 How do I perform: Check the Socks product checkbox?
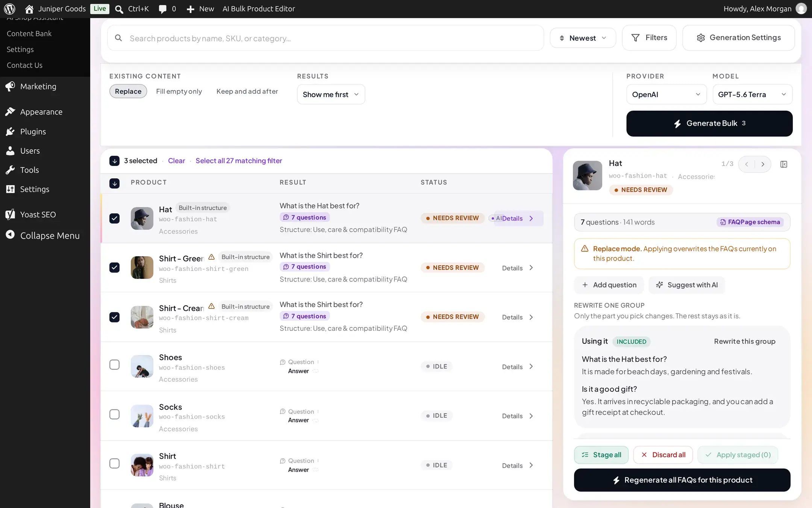(114, 414)
